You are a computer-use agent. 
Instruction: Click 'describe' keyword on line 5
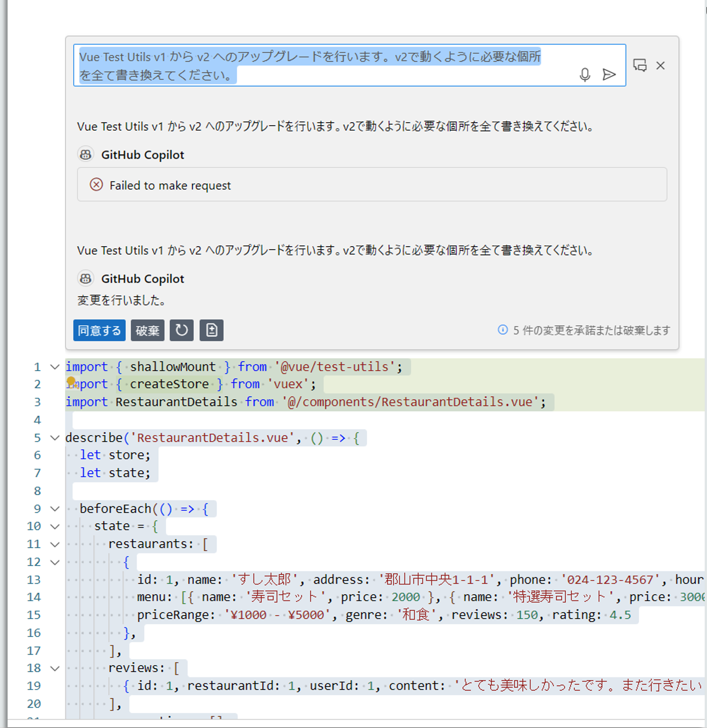pyautogui.click(x=94, y=438)
